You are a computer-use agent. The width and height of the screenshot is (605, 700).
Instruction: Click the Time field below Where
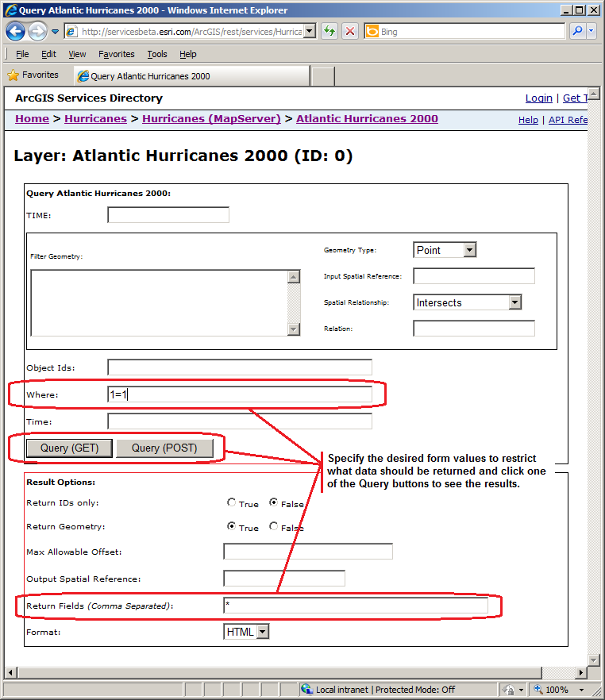tap(240, 421)
